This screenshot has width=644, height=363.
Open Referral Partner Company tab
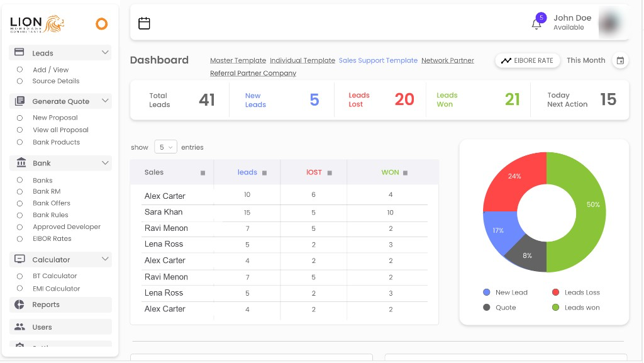[x=253, y=73]
